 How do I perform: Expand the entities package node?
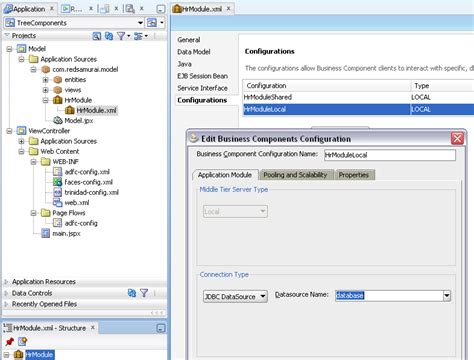point(46,80)
